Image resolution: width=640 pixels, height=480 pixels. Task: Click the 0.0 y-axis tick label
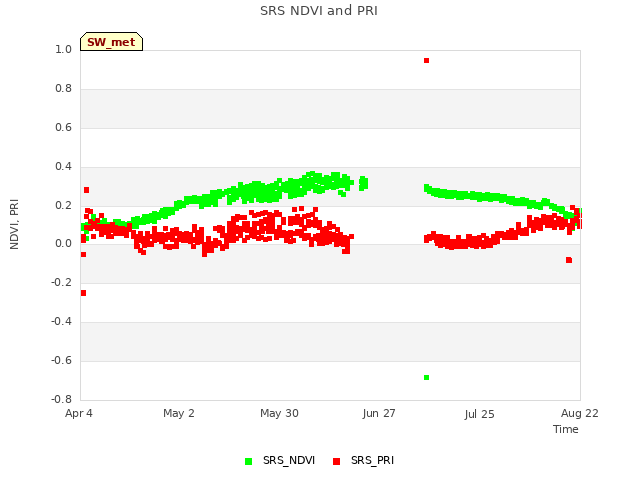63,244
